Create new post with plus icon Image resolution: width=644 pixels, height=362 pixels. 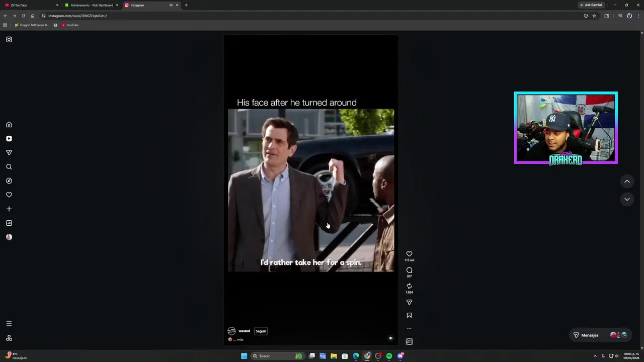pos(9,209)
